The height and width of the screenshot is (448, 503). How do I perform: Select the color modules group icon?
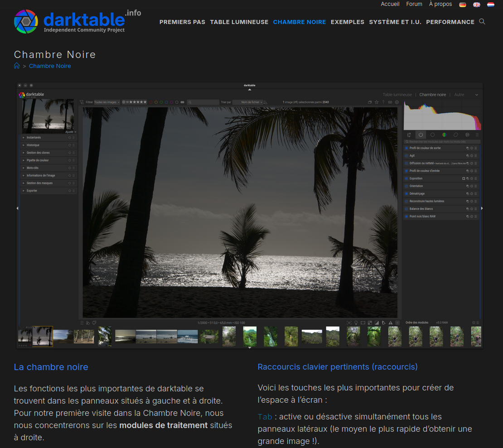point(444,135)
